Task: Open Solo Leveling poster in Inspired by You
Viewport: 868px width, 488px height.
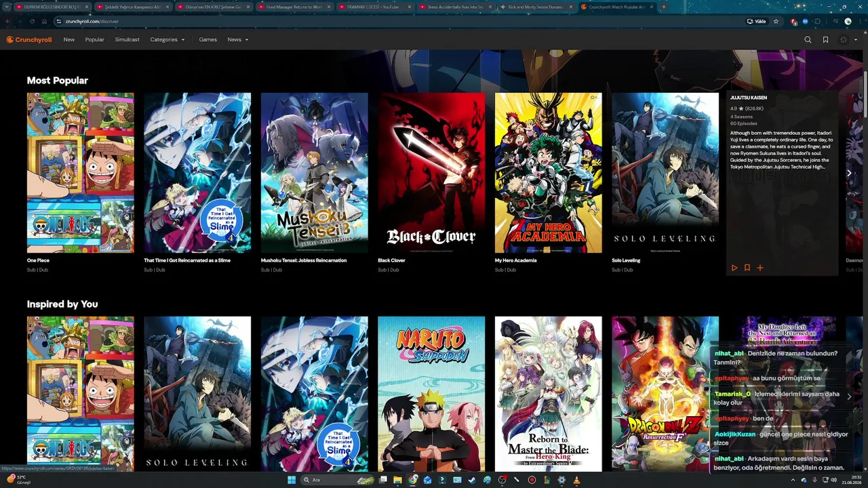Action: pyautogui.click(x=197, y=394)
